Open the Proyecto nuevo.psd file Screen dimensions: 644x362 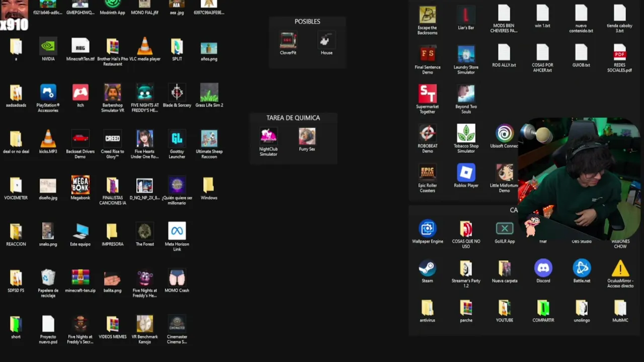48,324
